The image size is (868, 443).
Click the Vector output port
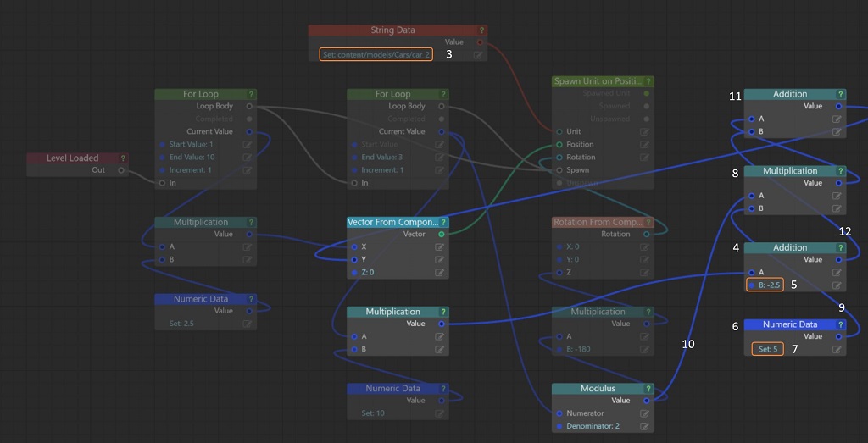441,234
